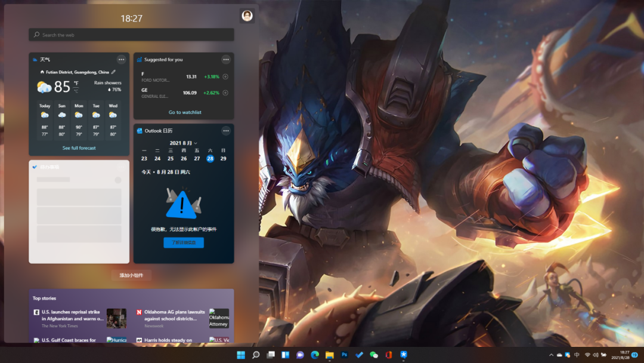The width and height of the screenshot is (644, 363).
Task: Select the °F temperature unit
Action: pyautogui.click(x=76, y=83)
